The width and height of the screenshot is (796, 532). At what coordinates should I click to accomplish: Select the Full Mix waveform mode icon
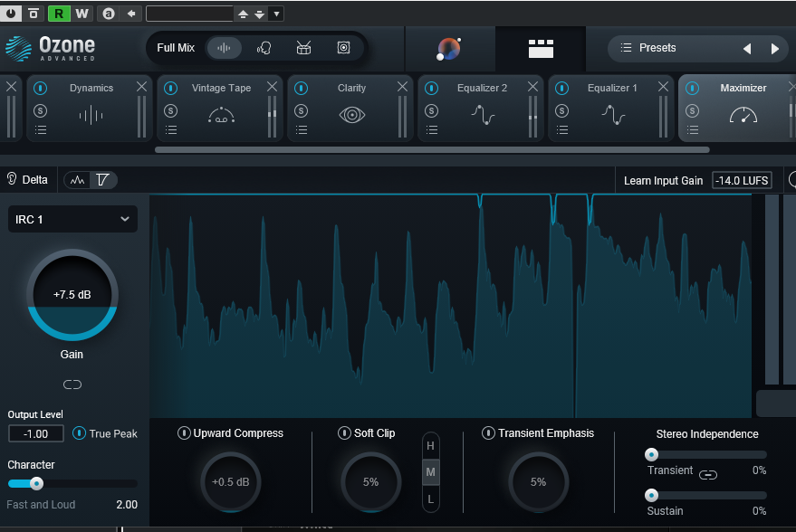coord(224,48)
